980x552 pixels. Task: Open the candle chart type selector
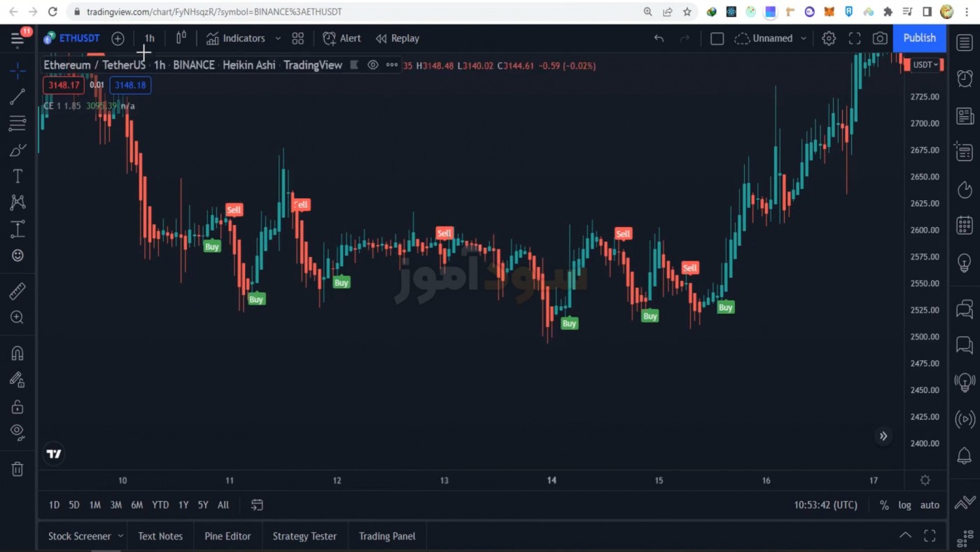click(x=181, y=38)
